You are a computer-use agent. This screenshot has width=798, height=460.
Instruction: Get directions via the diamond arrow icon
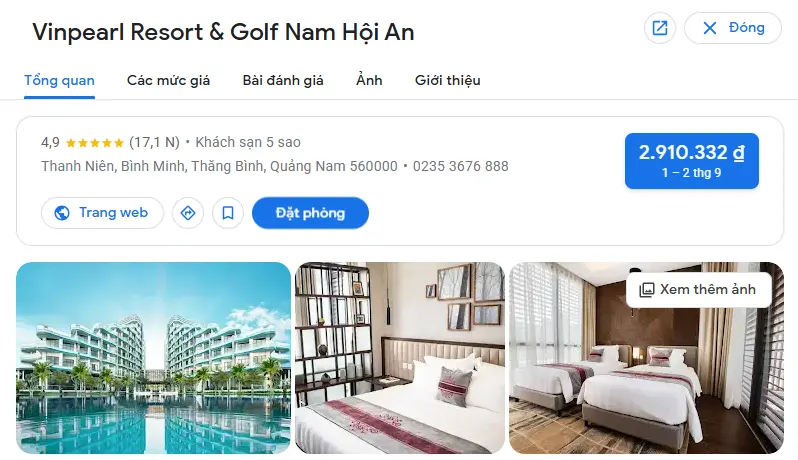pos(188,213)
